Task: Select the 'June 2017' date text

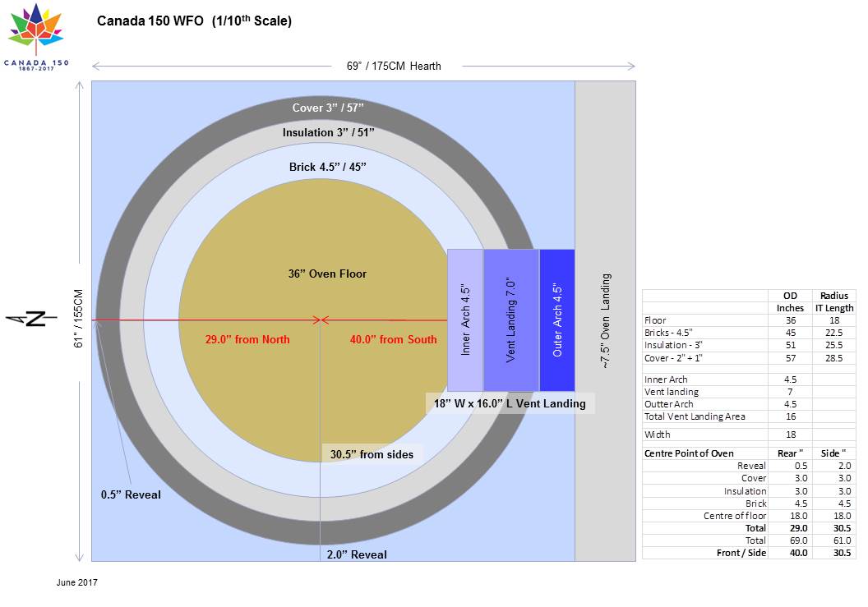Action: pyautogui.click(x=77, y=582)
